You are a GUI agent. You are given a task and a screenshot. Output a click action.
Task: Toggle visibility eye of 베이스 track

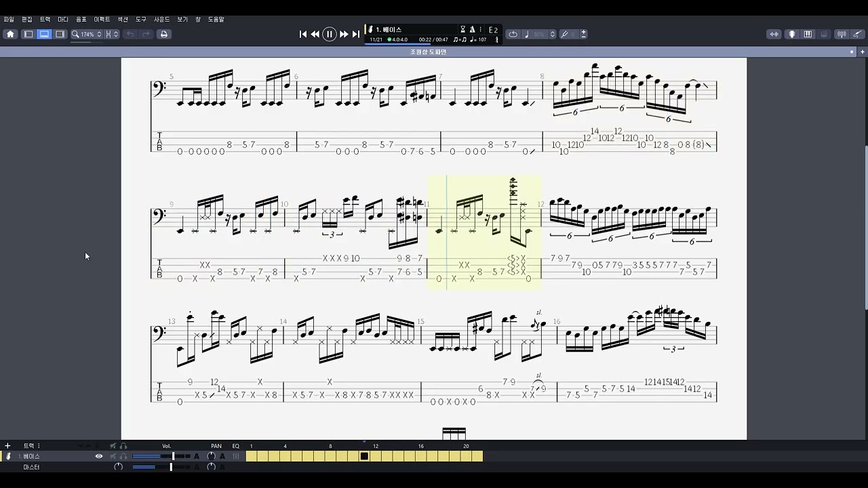pyautogui.click(x=99, y=456)
